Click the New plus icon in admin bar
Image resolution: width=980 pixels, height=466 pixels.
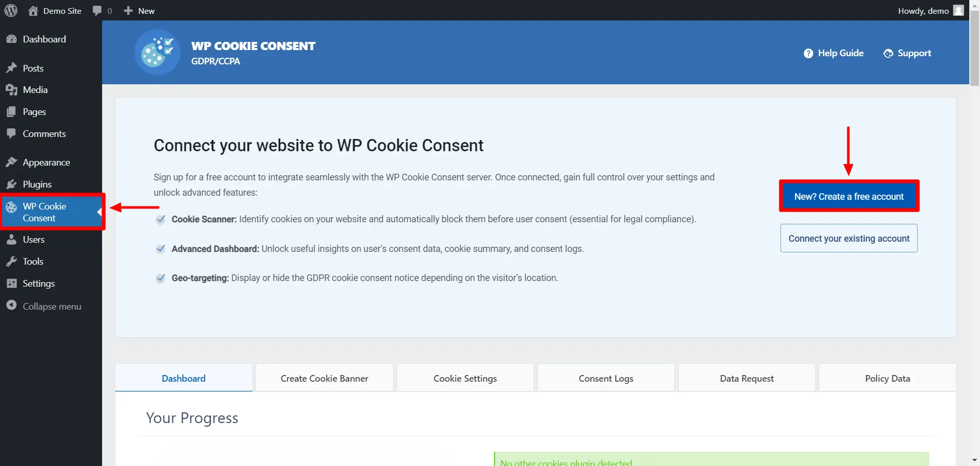[x=127, y=10]
